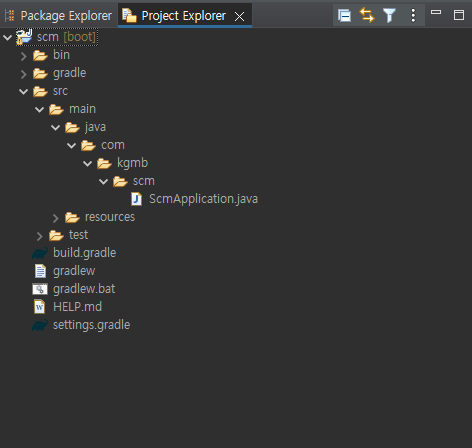This screenshot has height=448, width=472.
Task: Select the 'test' folder name
Action: [x=78, y=235]
